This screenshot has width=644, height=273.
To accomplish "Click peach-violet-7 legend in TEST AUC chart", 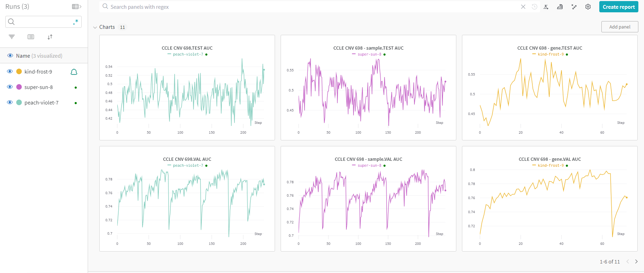I will (188, 54).
